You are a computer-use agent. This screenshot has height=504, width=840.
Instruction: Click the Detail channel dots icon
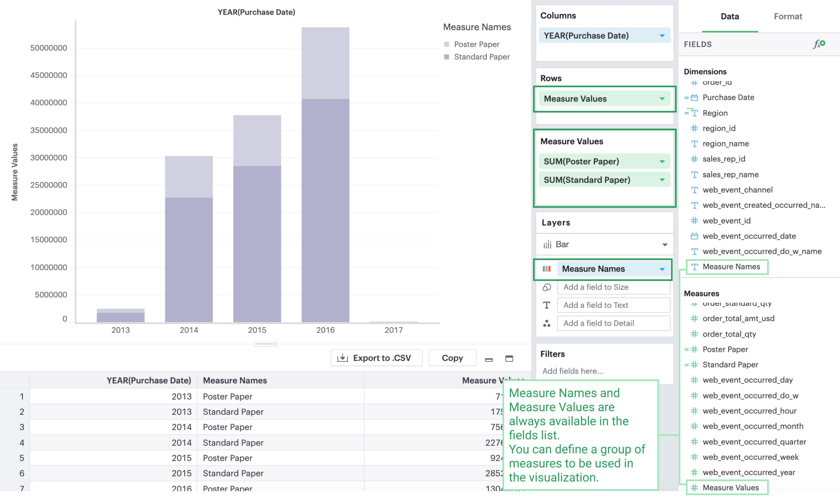546,323
